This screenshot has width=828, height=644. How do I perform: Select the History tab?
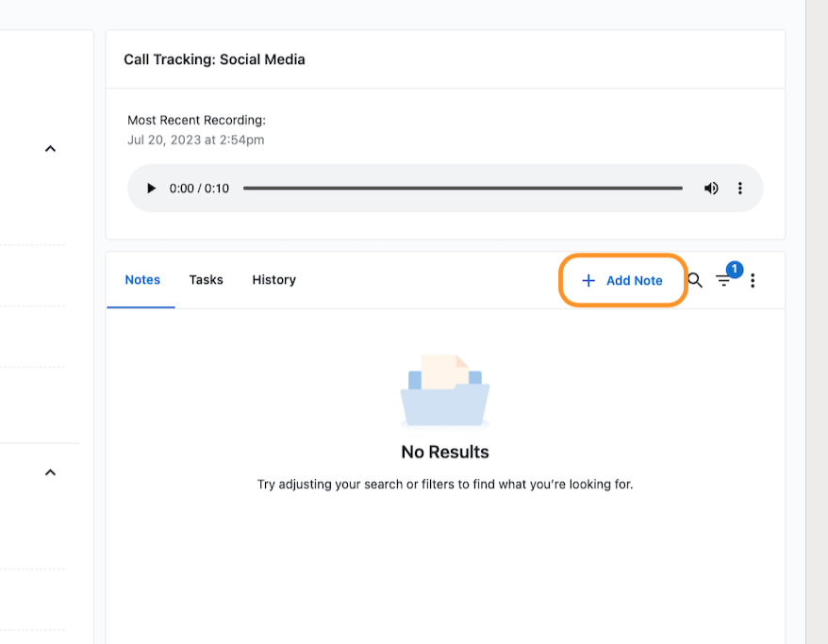point(273,280)
